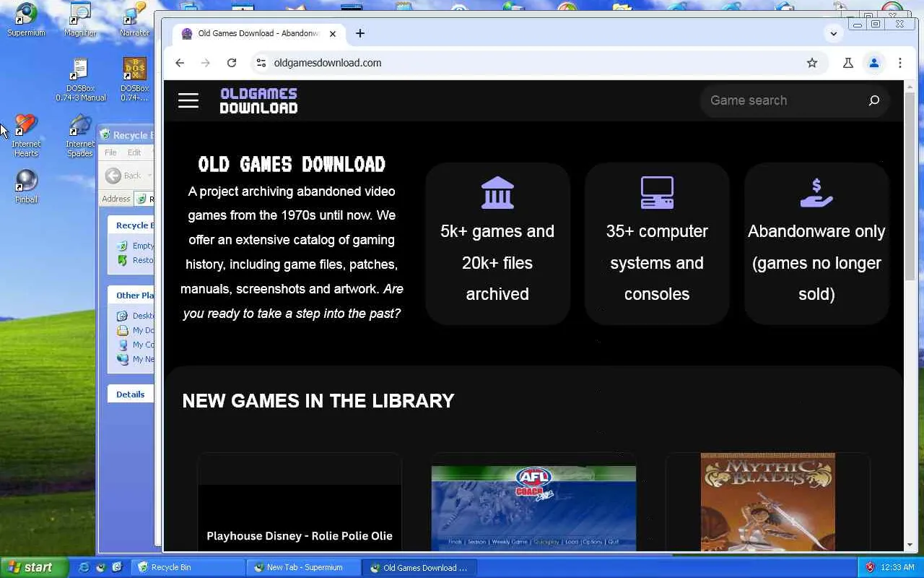The height and width of the screenshot is (578, 924).
Task: Click the security shield tray icon
Action: tap(870, 568)
